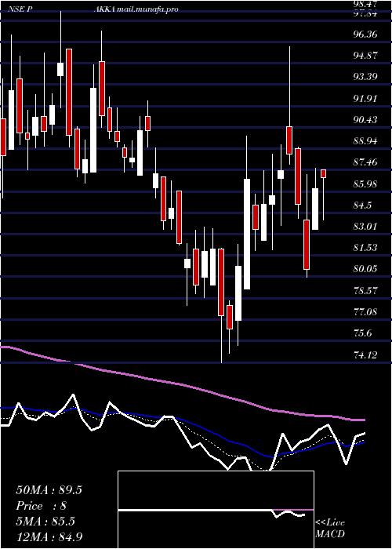Click the 81.53 price axis label
Image resolution: width=392 pixels, height=549 pixels.
(x=365, y=248)
